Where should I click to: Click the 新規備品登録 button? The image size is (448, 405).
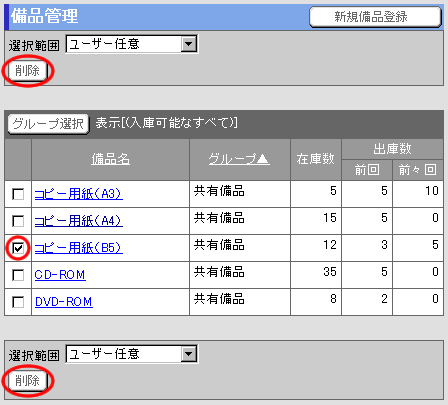click(375, 17)
